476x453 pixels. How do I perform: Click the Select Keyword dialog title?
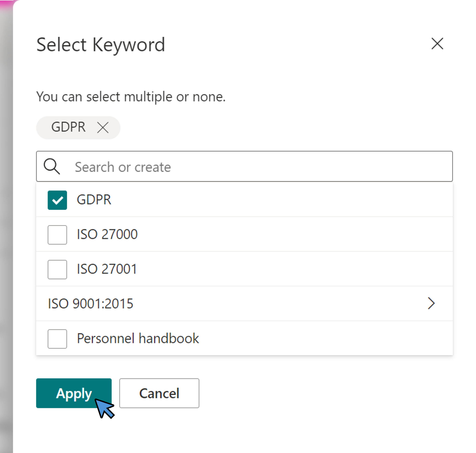tap(101, 45)
